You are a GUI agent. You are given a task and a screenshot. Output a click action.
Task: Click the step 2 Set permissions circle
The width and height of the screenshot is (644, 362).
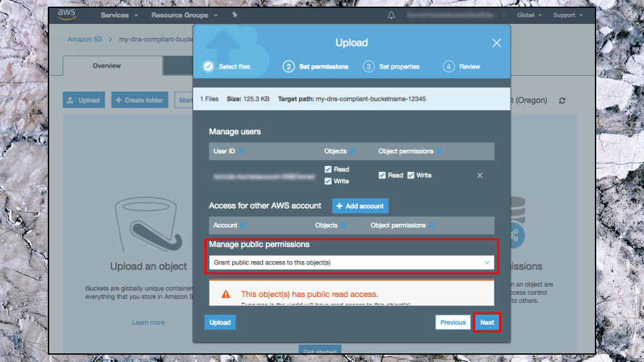288,66
